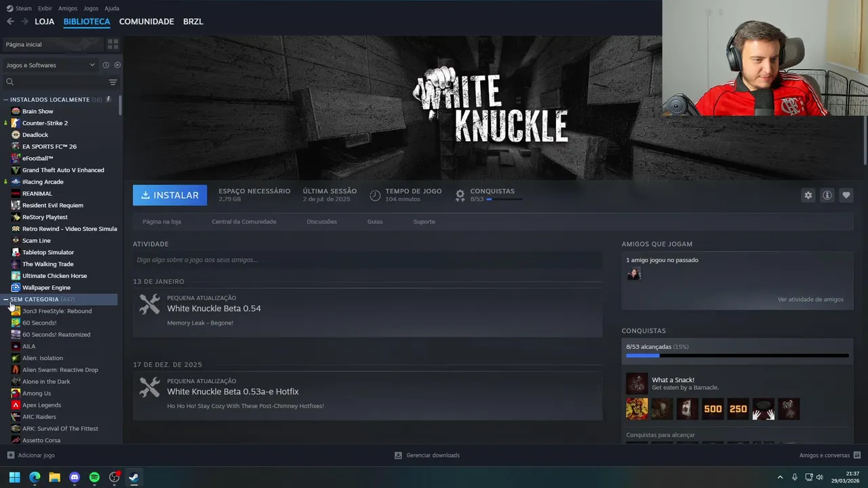Viewport: 868px width, 488px height.
Task: Collapse the Sem Categoria section
Action: point(6,300)
